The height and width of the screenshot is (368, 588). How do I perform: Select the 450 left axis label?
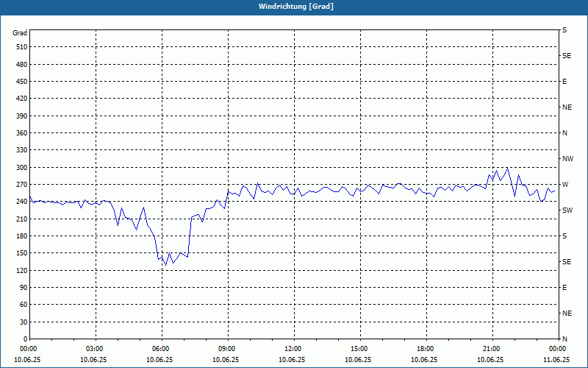22,82
